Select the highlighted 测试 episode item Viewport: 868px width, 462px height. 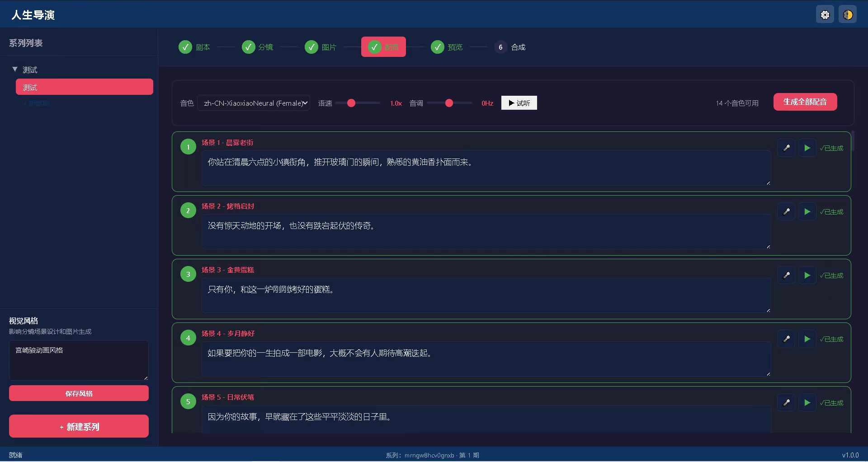(x=85, y=87)
